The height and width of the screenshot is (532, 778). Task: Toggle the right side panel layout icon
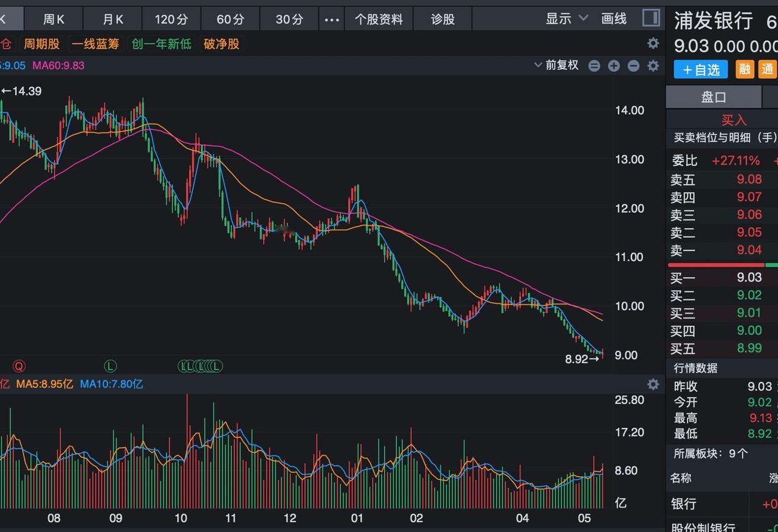[651, 18]
